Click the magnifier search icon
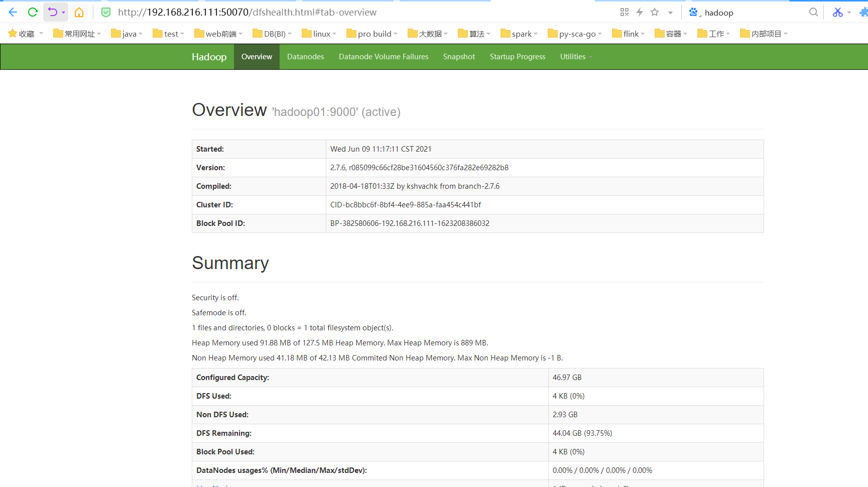This screenshot has height=487, width=868. 813,12
